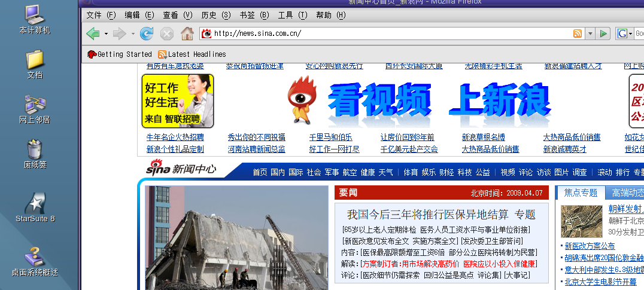Screen dimensions: 644x290
Task: Select 军事 in the news nav bar
Action: click(x=332, y=172)
